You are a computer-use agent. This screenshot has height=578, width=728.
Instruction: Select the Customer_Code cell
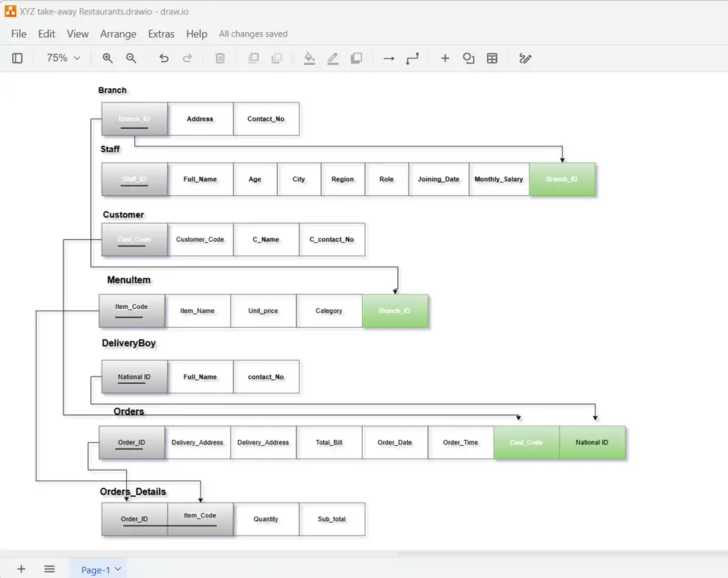tap(200, 240)
